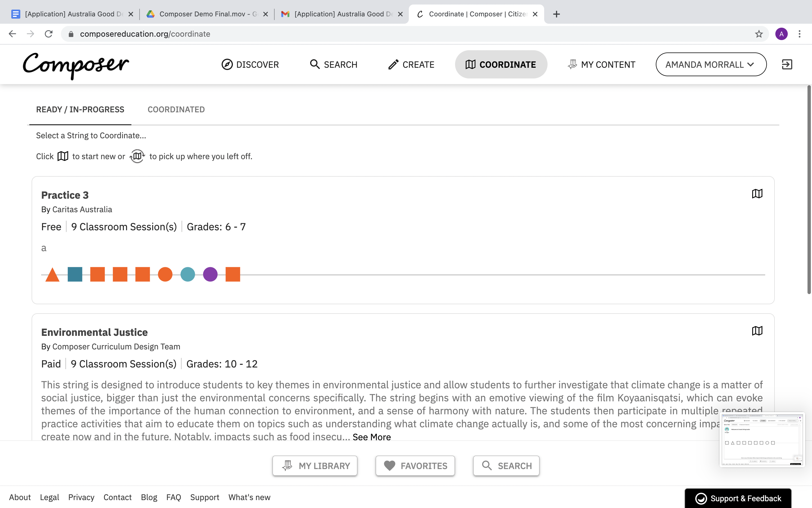Image resolution: width=812 pixels, height=508 pixels.
Task: Click the browser back arrow
Action: click(12, 34)
